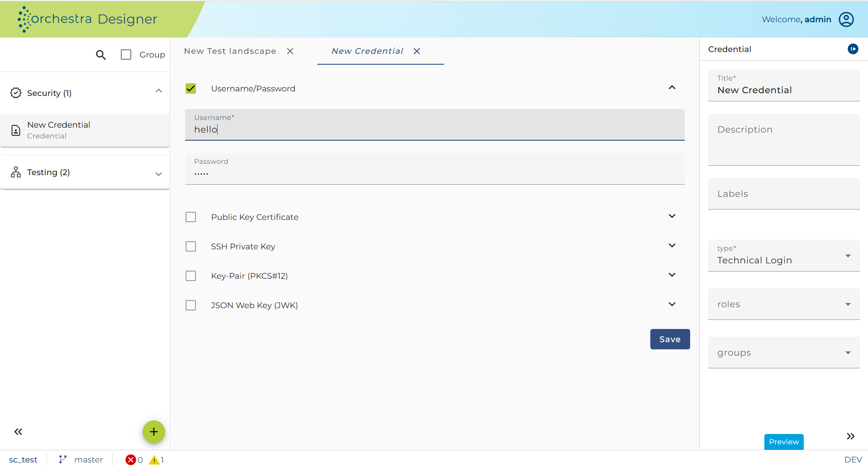Collapse the left sidebar with double chevron
This screenshot has height=467, width=868.
[18, 432]
